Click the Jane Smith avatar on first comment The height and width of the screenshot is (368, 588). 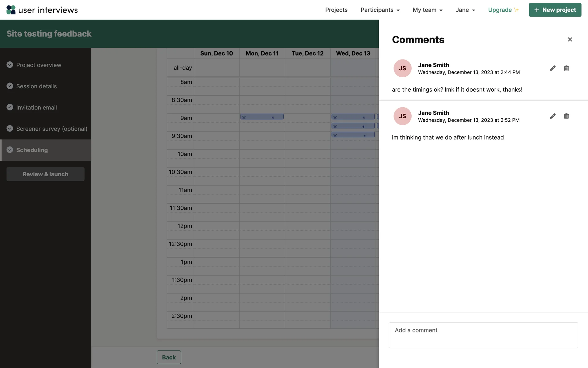click(x=402, y=68)
